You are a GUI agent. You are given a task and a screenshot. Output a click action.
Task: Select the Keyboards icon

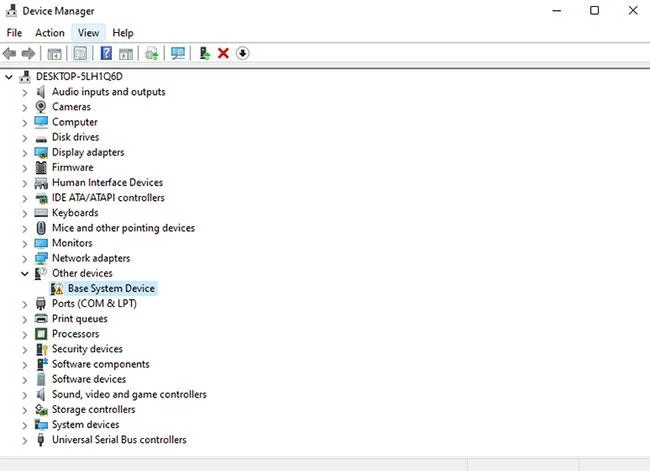(41, 213)
